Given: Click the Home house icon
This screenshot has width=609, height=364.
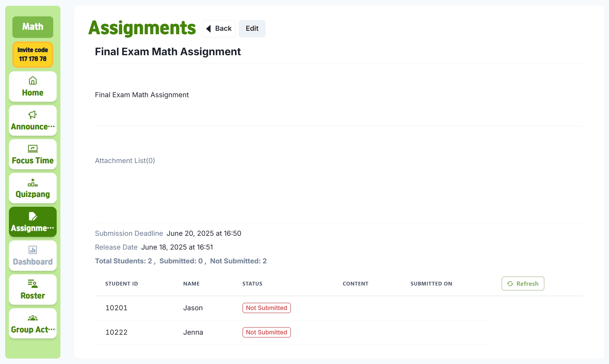Looking at the screenshot, I should point(33,81).
